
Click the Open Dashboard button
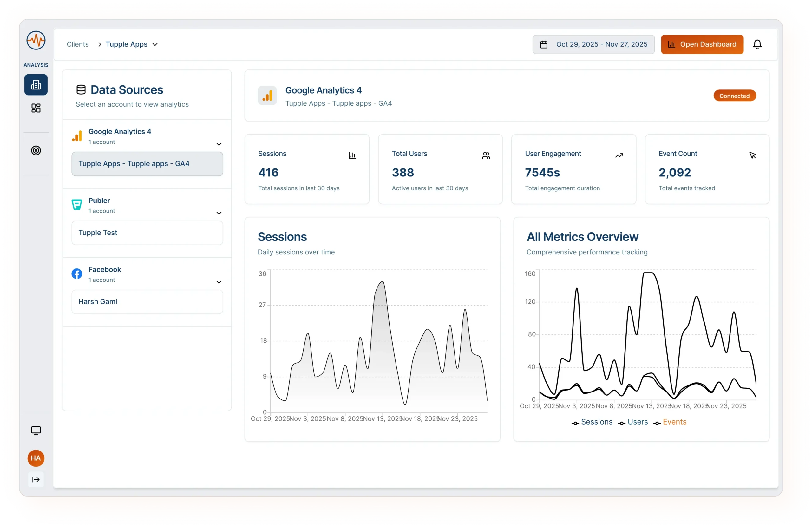click(x=702, y=44)
